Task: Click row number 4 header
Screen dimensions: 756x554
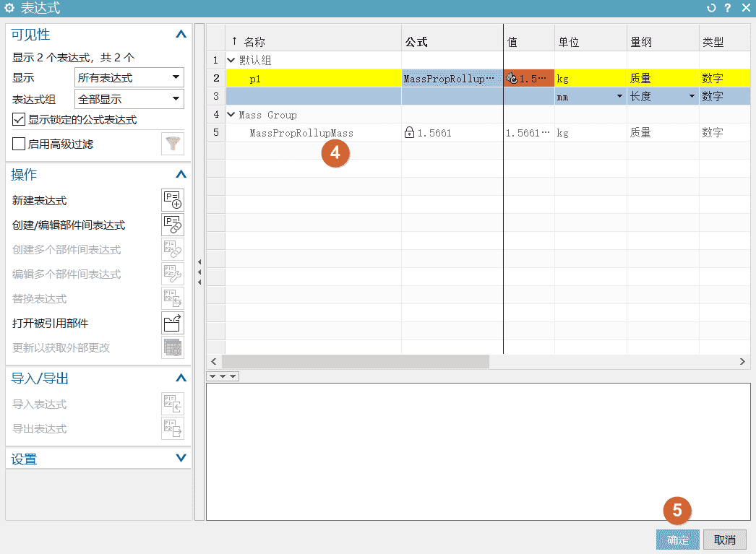Action: pos(216,114)
